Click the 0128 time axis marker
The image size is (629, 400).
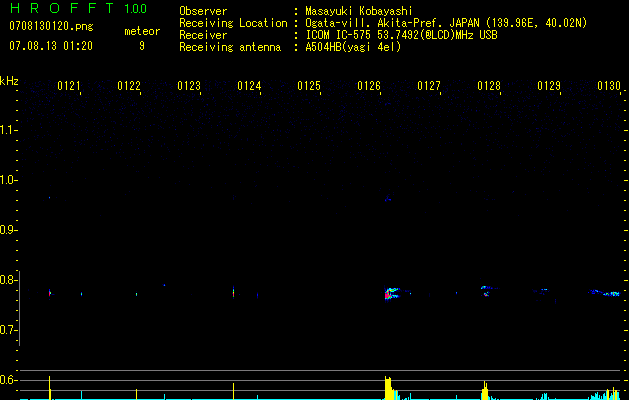point(489,86)
